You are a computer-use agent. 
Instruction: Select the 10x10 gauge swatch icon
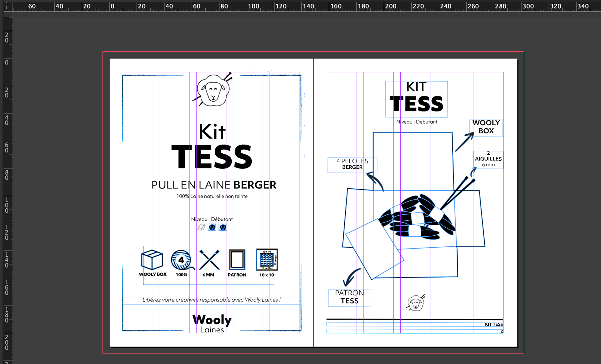pyautogui.click(x=267, y=259)
